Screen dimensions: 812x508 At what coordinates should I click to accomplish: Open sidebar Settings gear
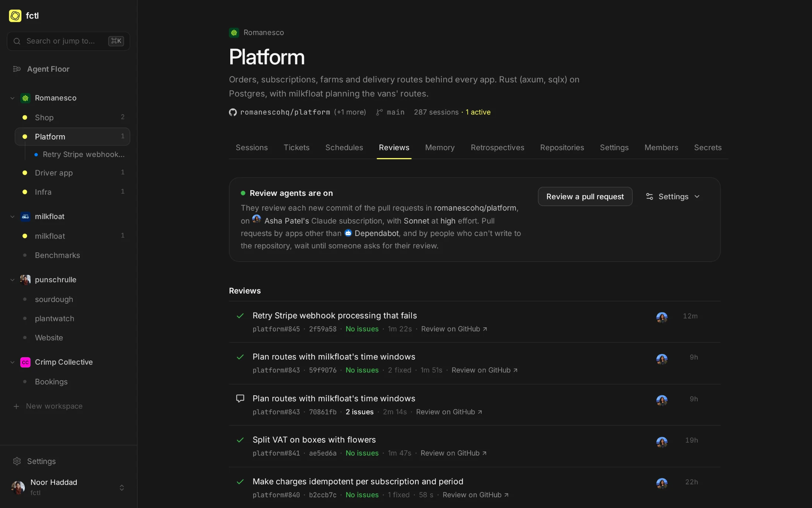coord(17,461)
